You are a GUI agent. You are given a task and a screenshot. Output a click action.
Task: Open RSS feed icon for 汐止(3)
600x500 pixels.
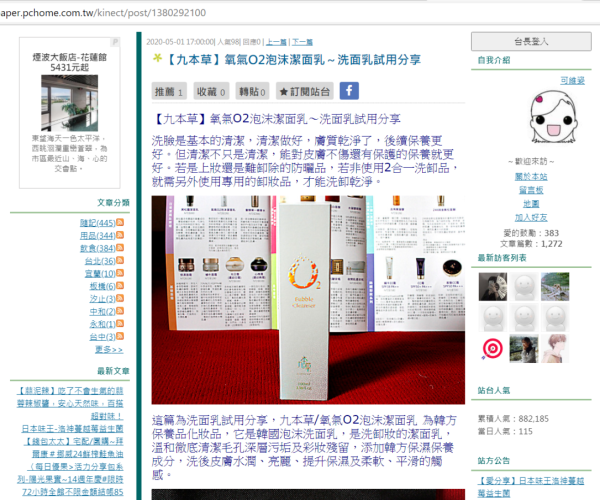tap(120, 298)
